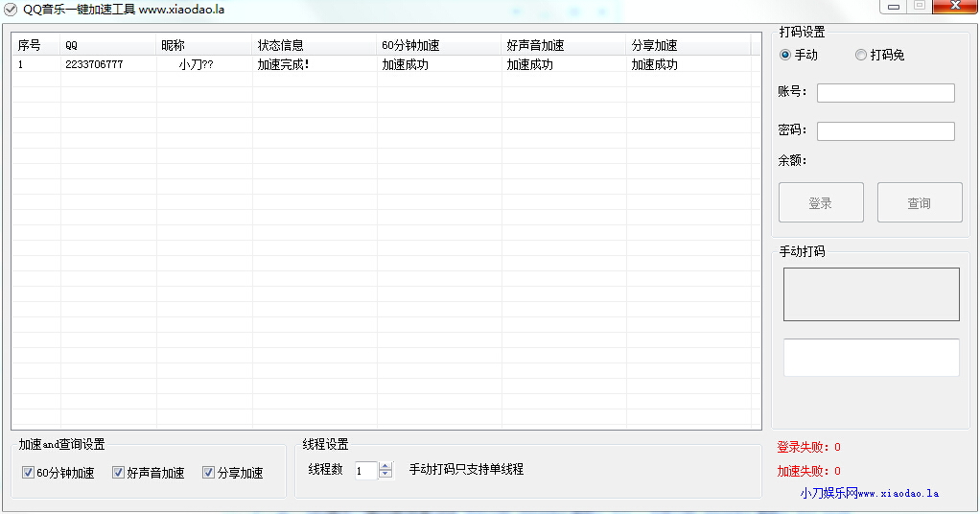The width and height of the screenshot is (980, 514).
Task: Click the 登录失败: 0 counter text
Action: pos(808,447)
